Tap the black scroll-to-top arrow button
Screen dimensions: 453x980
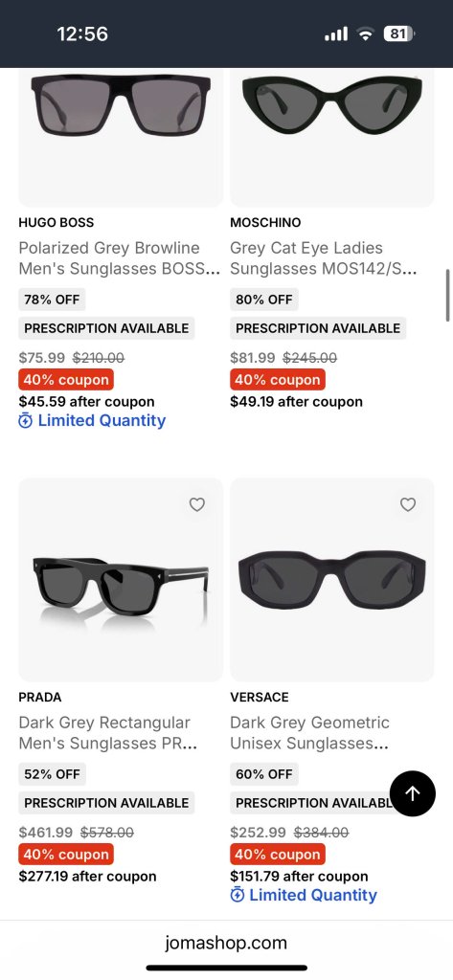coord(413,793)
